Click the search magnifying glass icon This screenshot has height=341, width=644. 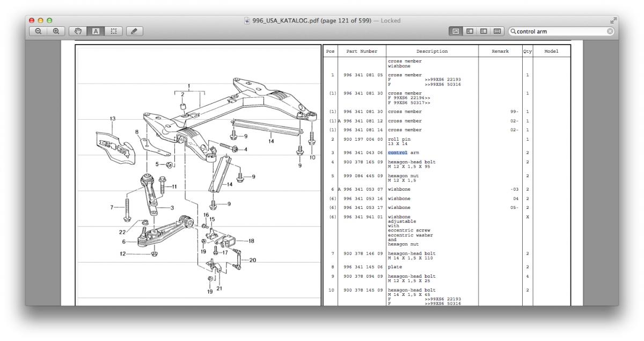click(x=514, y=32)
